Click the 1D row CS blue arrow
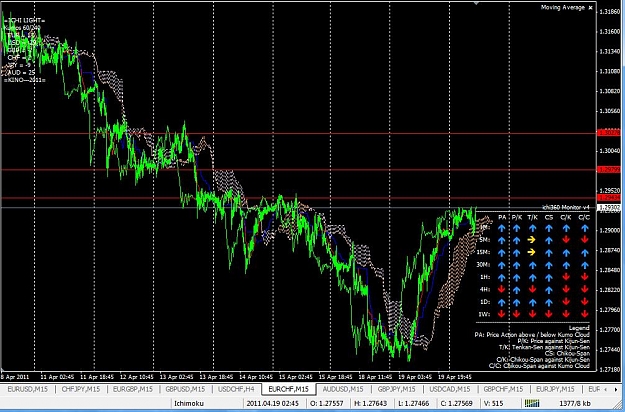This screenshot has height=412, width=625. click(549, 302)
